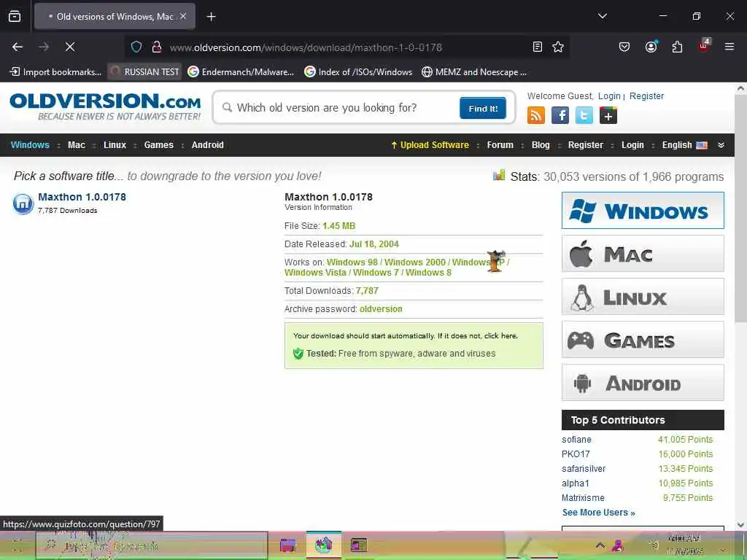Click Maxthon browser icon
The height and width of the screenshot is (560, 747).
tap(23, 204)
